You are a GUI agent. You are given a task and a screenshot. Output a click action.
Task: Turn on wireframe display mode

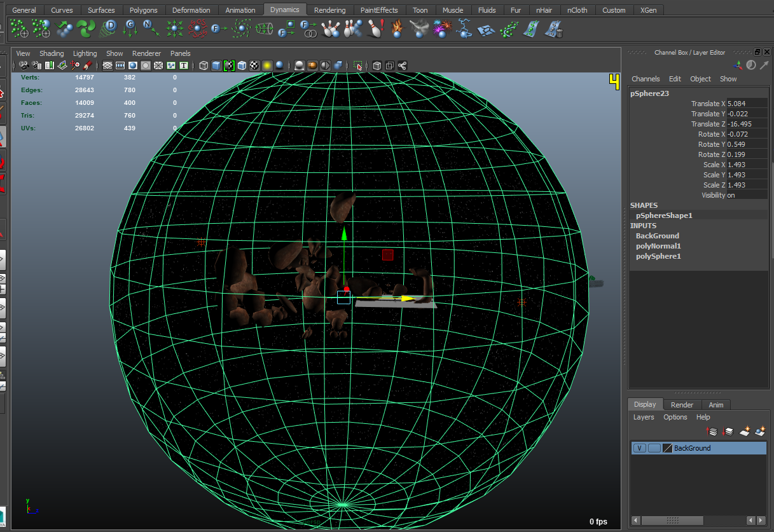point(202,65)
